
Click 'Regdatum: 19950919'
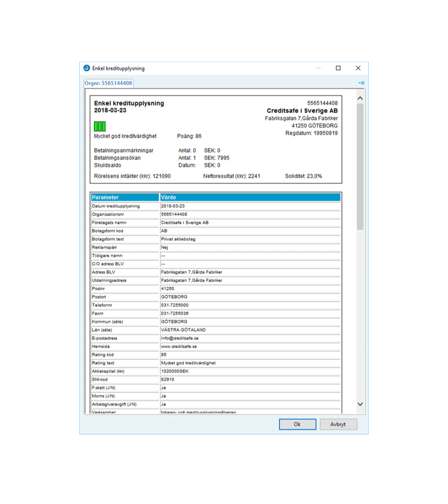[x=311, y=133]
